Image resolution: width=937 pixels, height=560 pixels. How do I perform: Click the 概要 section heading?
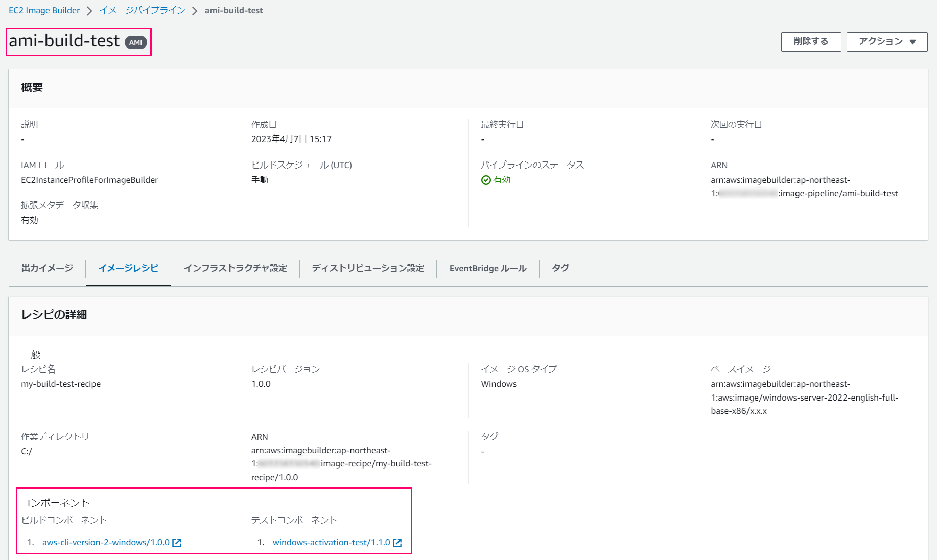32,87
